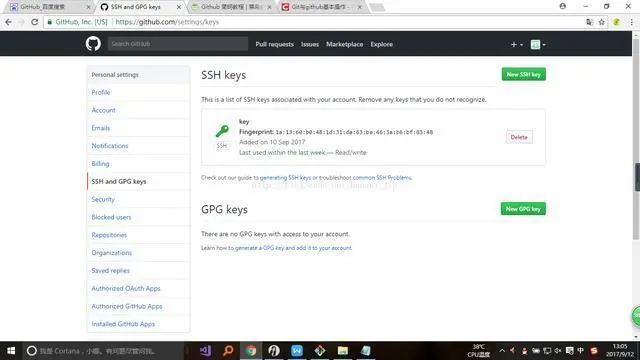
Task: Click the Added on 10 Sep 2017 text
Action: [x=272, y=142]
